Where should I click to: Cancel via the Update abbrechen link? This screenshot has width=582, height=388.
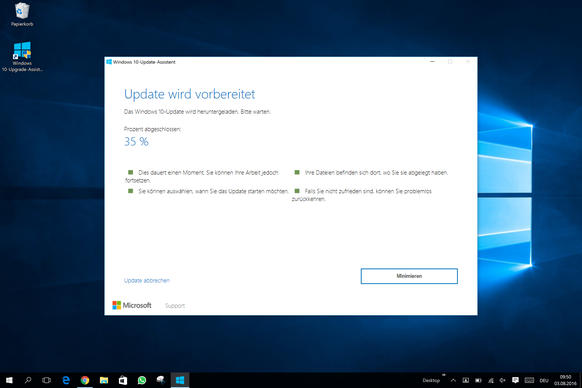pyautogui.click(x=147, y=280)
